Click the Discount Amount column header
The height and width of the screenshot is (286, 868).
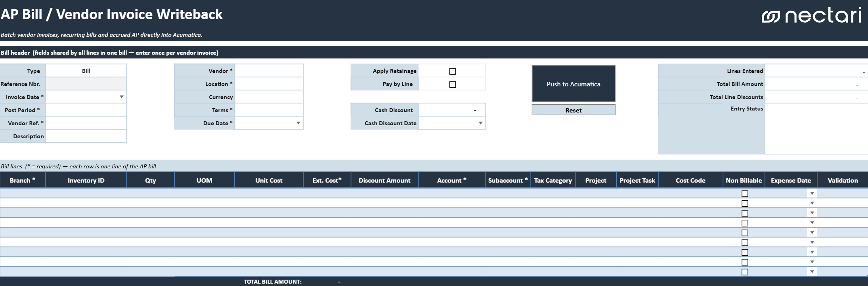[384, 180]
